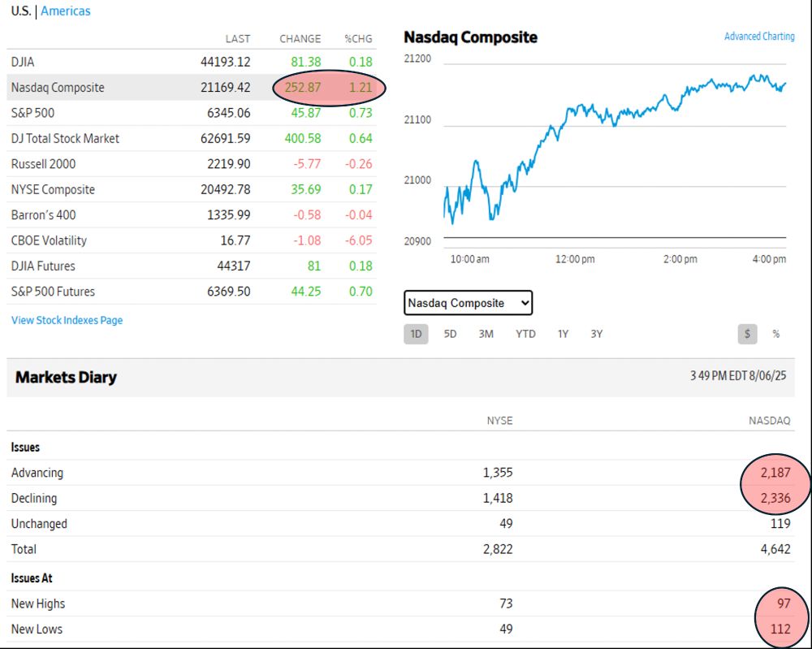Select the New Lows row label
Screen dimensions: 812x649
[37, 630]
